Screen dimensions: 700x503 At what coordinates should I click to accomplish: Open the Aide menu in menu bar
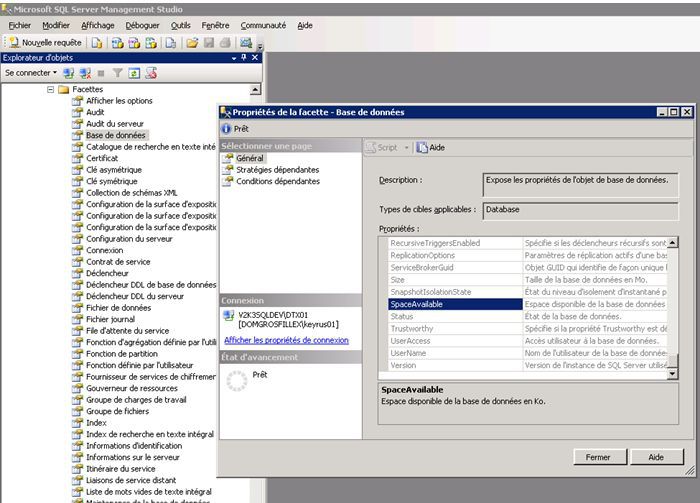pos(305,25)
